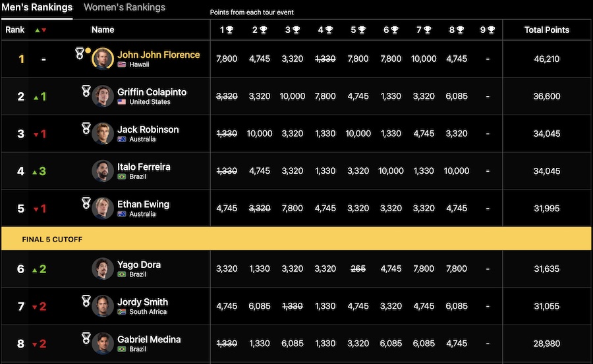Click Jack Robinson's avatar photo

coord(103,134)
